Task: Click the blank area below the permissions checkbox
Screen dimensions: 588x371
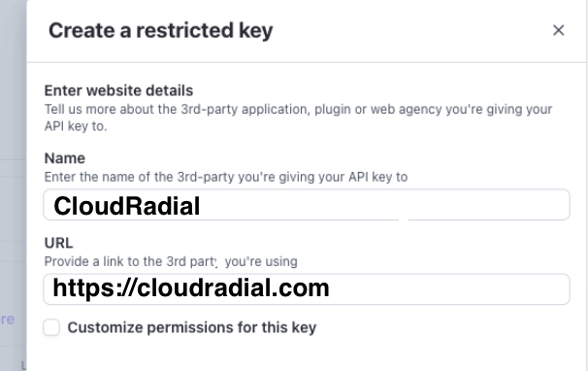Action: pos(307,354)
